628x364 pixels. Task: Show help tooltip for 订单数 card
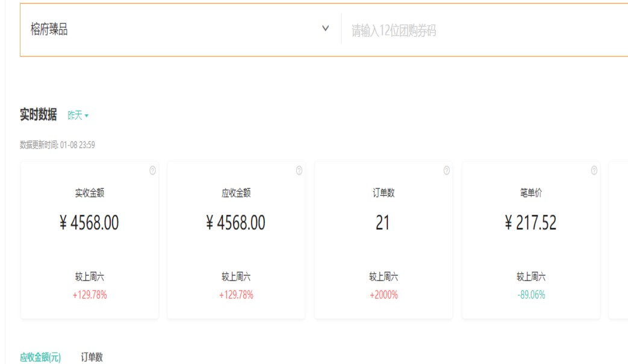coord(446,171)
